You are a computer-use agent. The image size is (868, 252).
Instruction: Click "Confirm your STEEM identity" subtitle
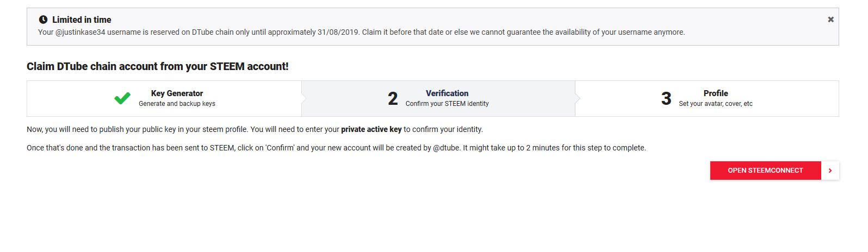coord(447,104)
